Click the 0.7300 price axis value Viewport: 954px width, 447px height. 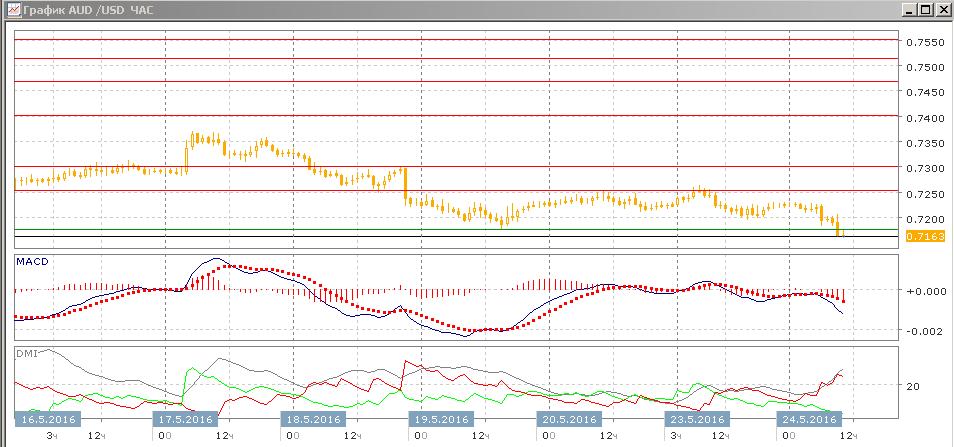[x=925, y=168]
